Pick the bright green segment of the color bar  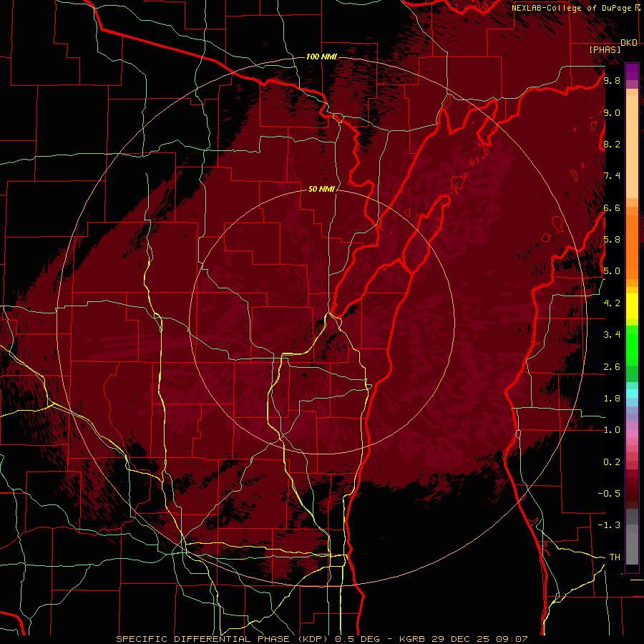632,347
